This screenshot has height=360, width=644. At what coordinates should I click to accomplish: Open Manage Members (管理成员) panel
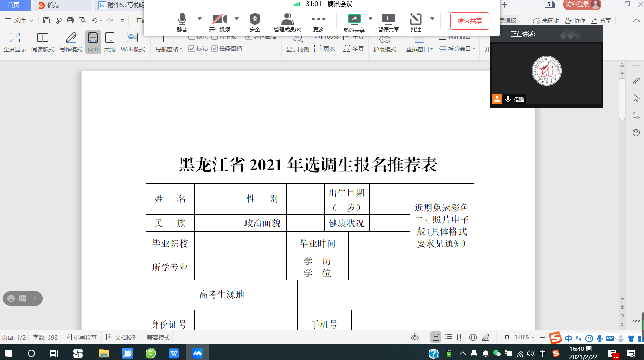(287, 22)
